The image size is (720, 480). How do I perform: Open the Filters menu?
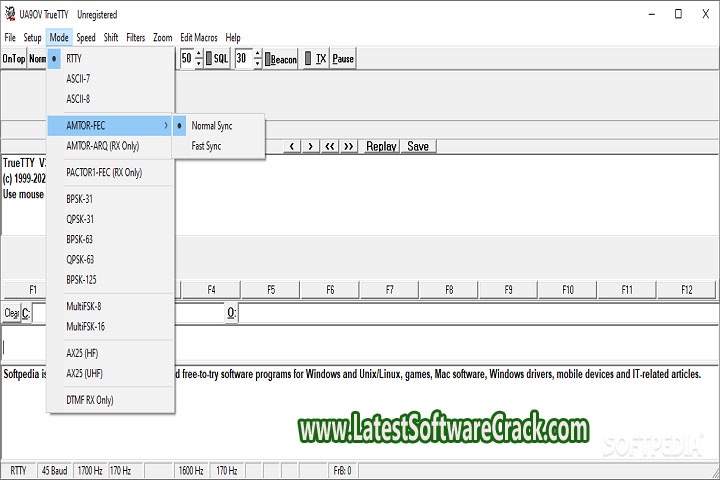135,37
